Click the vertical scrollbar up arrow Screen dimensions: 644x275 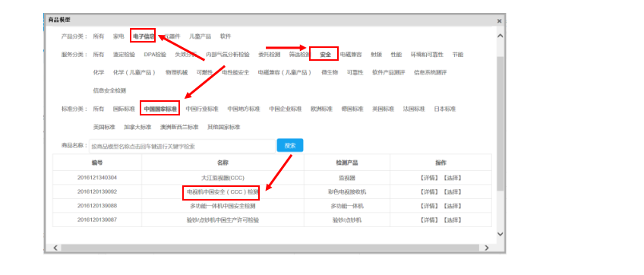500,36
